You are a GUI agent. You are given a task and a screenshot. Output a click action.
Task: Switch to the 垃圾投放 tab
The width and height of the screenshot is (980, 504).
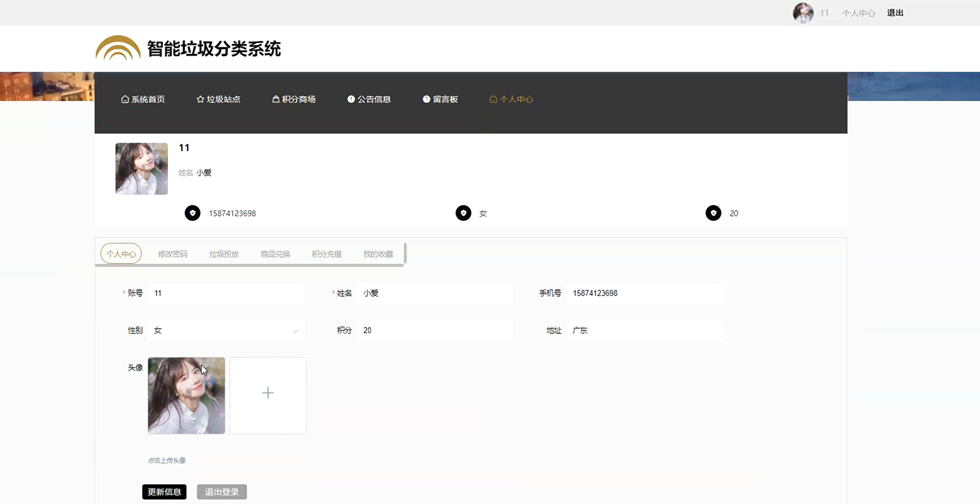click(224, 254)
